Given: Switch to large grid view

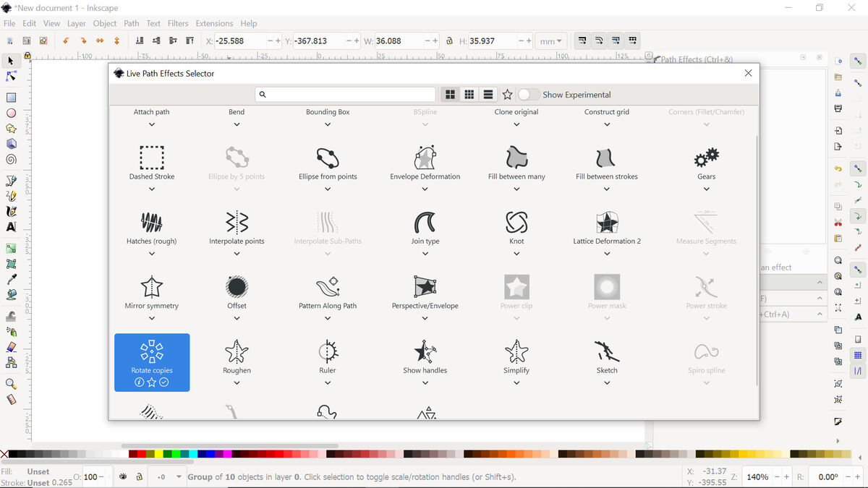Looking at the screenshot, I should (x=450, y=95).
